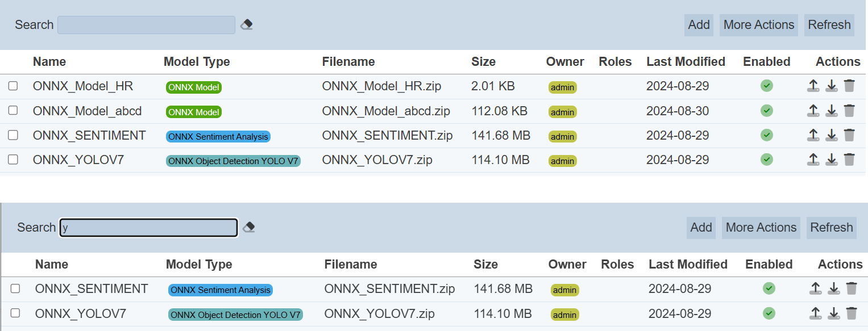The width and height of the screenshot is (868, 331).
Task: Tick the checkbox for ONNX_Model_HR row
Action: pos(13,86)
